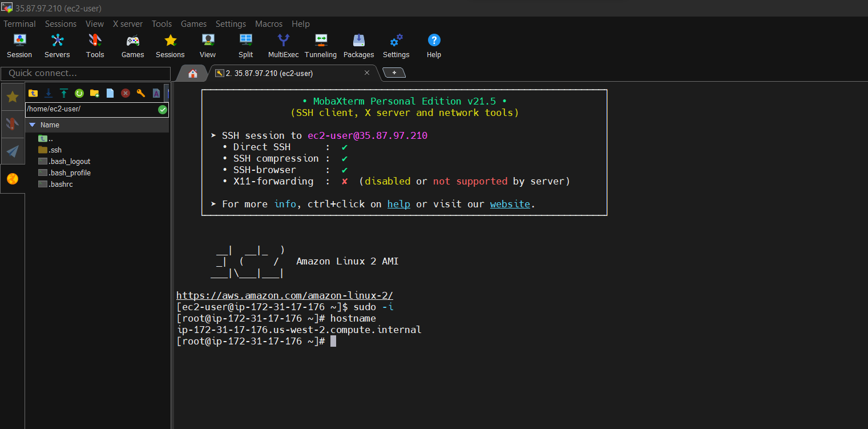Launch the Games toolbar icon
This screenshot has height=429, width=868.
tap(132, 46)
